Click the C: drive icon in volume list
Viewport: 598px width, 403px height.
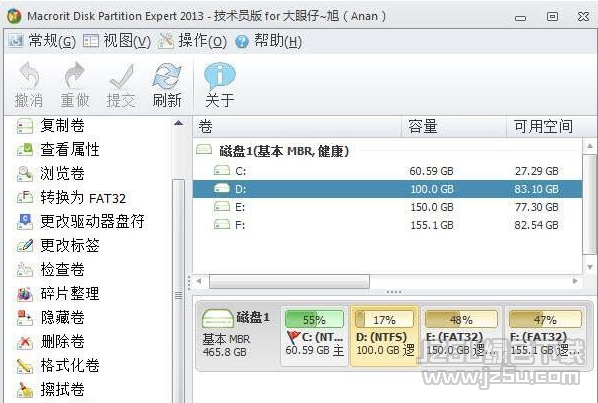(222, 170)
